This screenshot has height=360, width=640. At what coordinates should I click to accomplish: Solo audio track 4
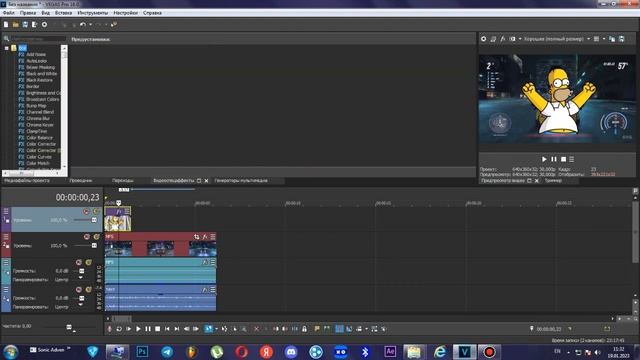pyautogui.click(x=89, y=290)
